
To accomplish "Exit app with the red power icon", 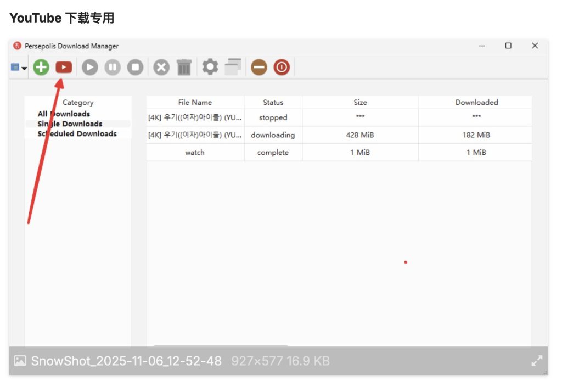I will point(282,68).
